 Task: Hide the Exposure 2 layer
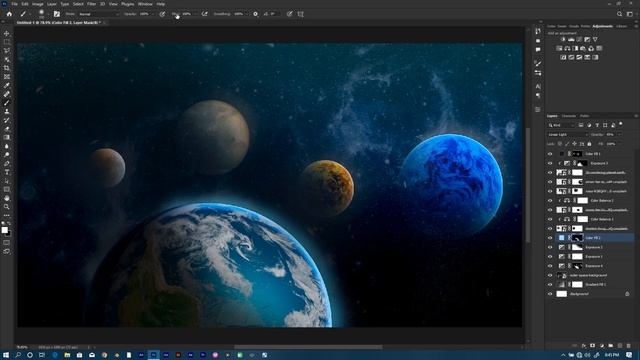pyautogui.click(x=550, y=247)
